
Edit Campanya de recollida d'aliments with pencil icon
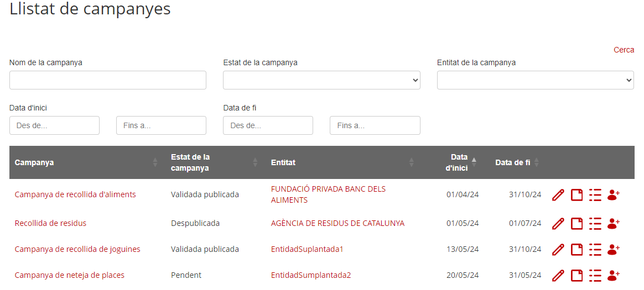pos(558,195)
